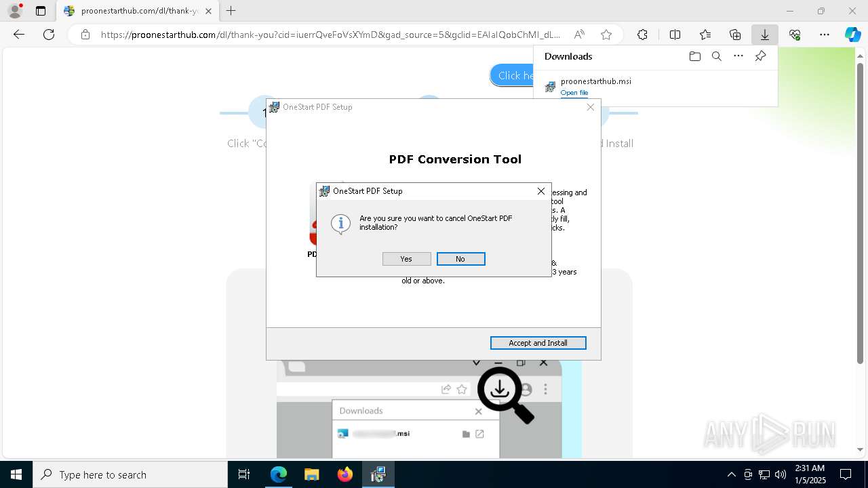The image size is (868, 488).
Task: Click the Edge Downloads toolbar button
Action: click(764, 35)
